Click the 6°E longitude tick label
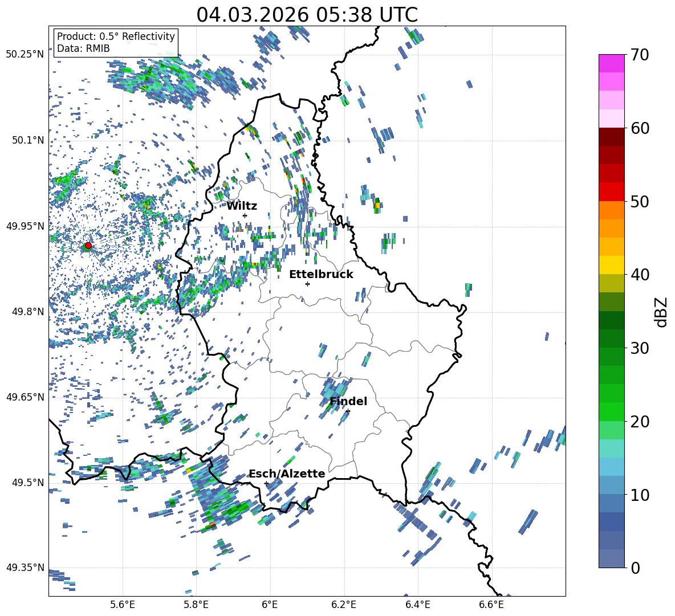This screenshot has width=675, height=616. [x=270, y=605]
